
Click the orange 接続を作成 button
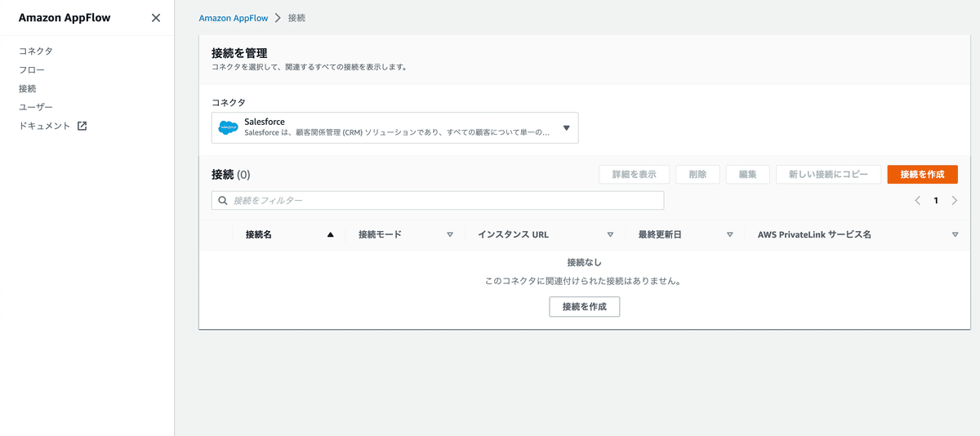[922, 174]
